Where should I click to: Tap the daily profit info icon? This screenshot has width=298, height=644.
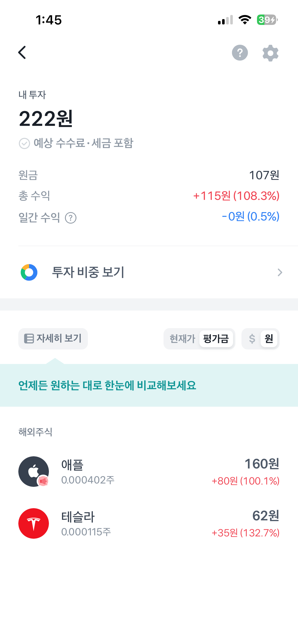click(71, 218)
